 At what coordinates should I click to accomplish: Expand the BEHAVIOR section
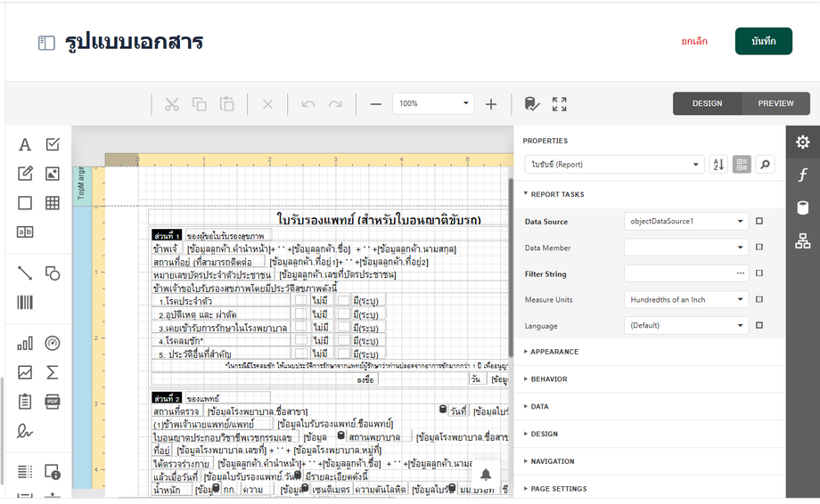point(546,379)
